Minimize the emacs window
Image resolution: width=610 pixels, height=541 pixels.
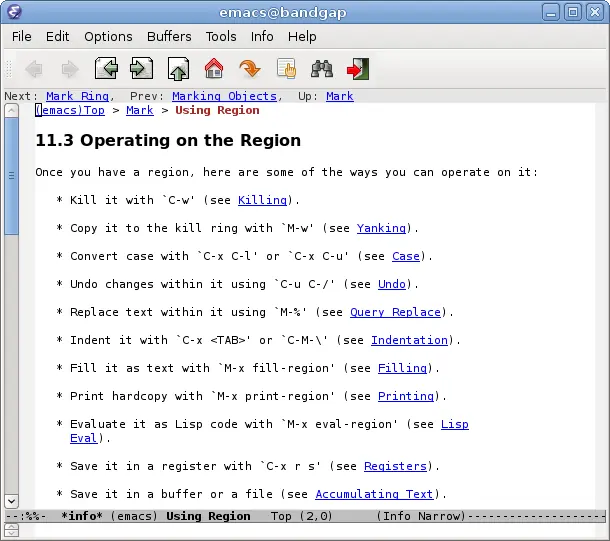[551, 12]
